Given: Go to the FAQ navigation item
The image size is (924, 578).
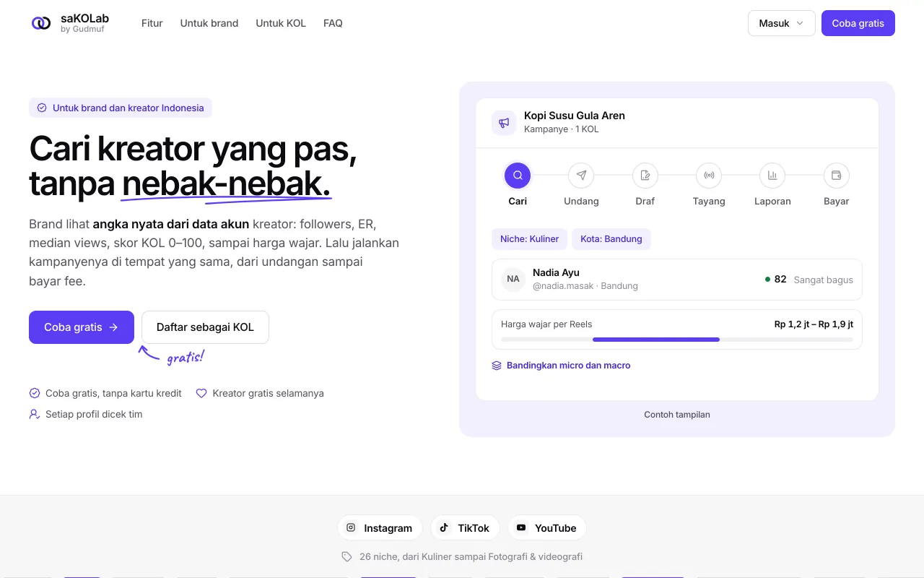Looking at the screenshot, I should [333, 23].
